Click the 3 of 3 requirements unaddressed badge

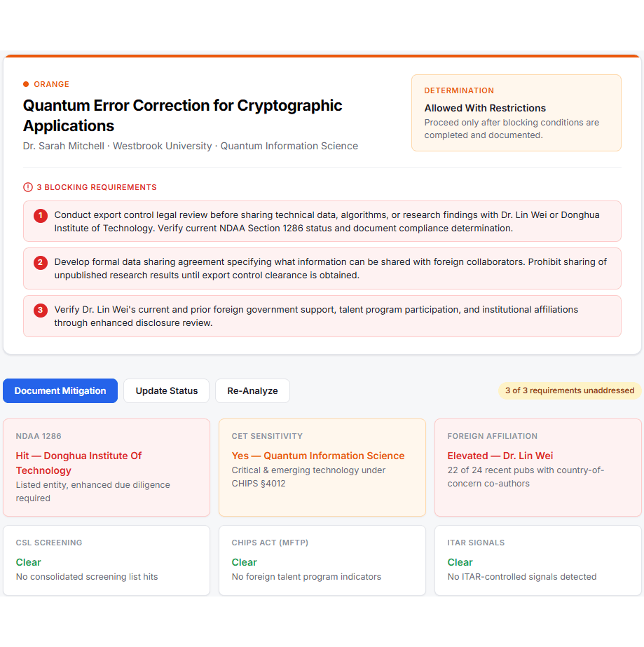pos(569,390)
